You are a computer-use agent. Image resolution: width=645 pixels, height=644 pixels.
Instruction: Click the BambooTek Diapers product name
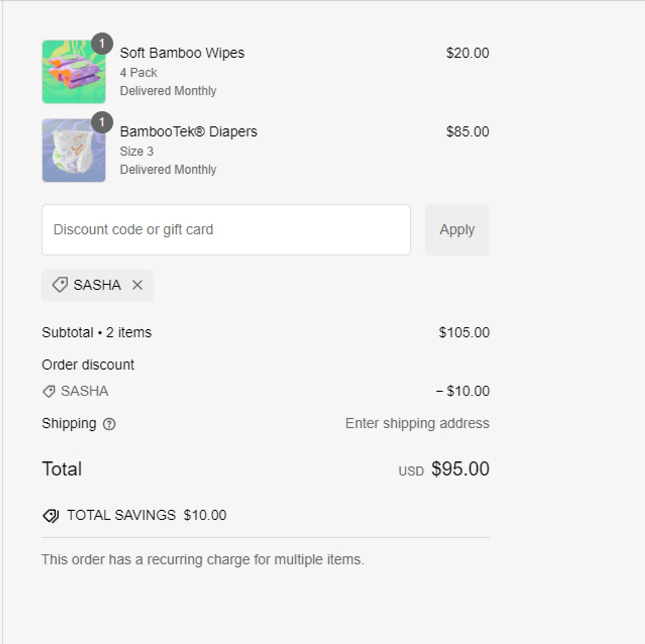tap(188, 132)
